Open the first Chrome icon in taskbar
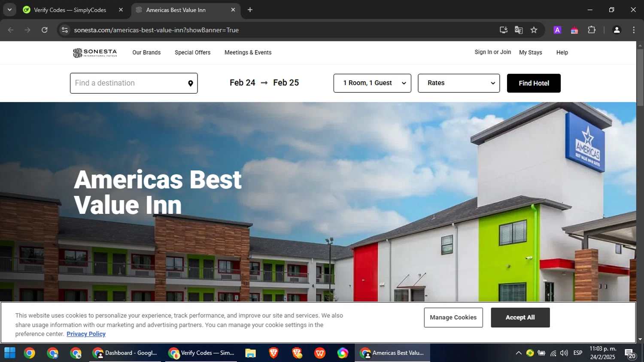This screenshot has width=644, height=362. point(30,353)
